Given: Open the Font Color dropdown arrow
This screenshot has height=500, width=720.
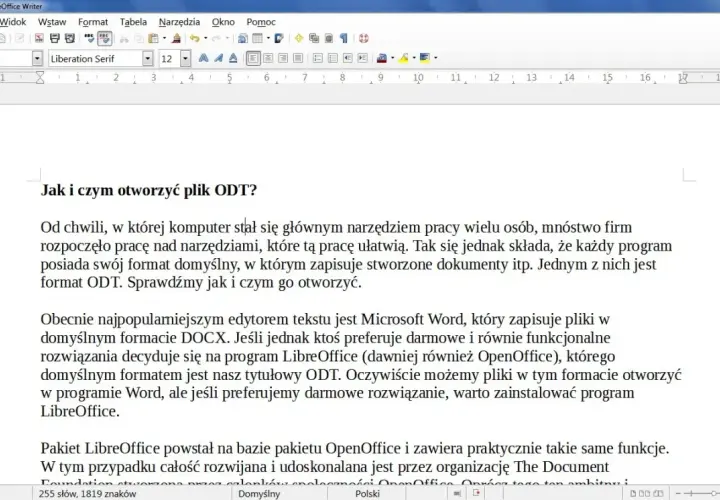Looking at the screenshot, I should pos(393,58).
